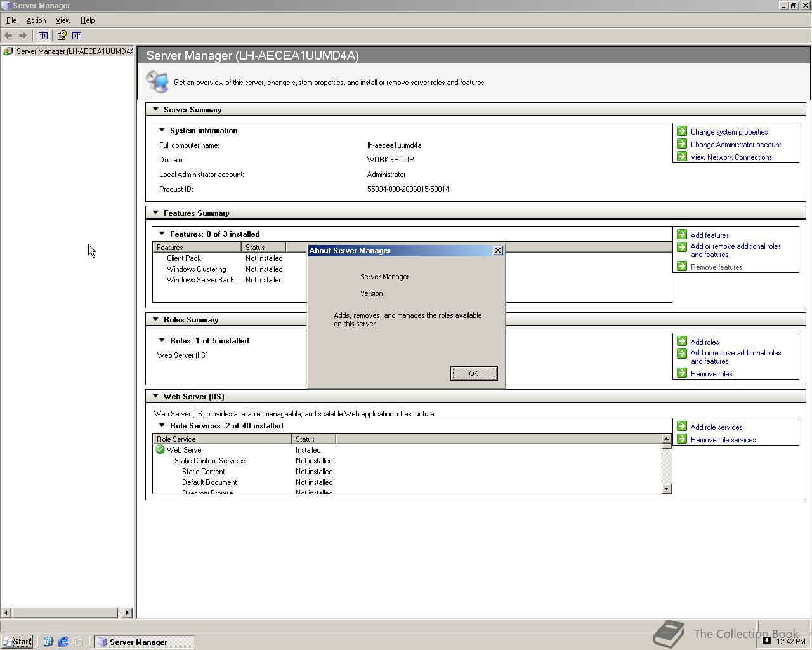Close the About Server Manager dialog
This screenshot has height=650, width=812.
498,251
